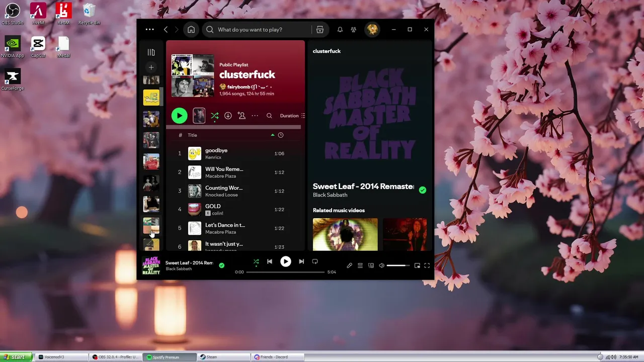Search within the playlist
Screen dimensions: 644x362
click(269, 116)
